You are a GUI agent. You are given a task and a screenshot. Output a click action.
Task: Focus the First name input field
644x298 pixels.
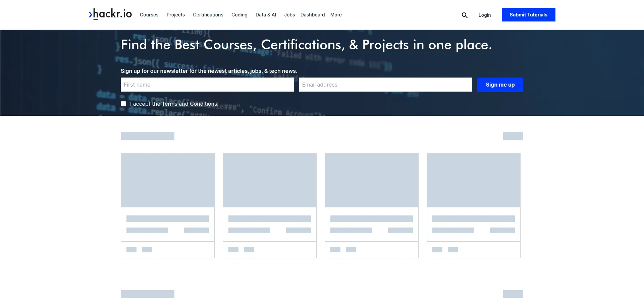207,85
